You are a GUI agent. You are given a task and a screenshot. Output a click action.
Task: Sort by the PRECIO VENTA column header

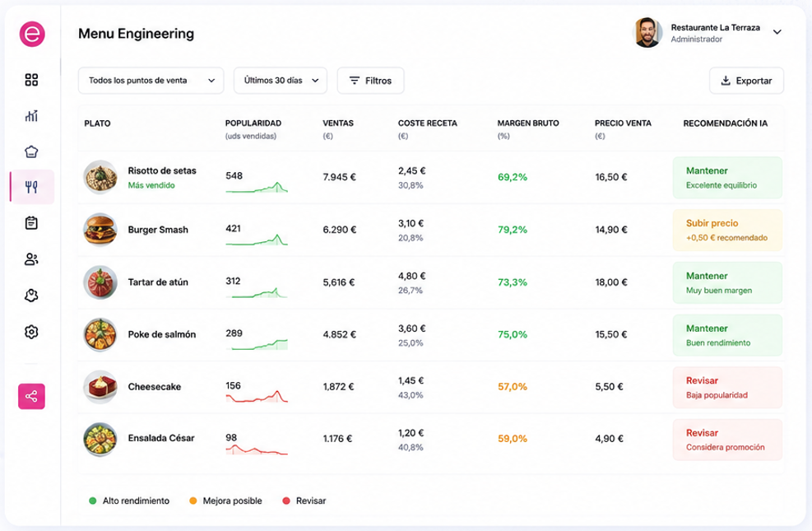(x=623, y=123)
